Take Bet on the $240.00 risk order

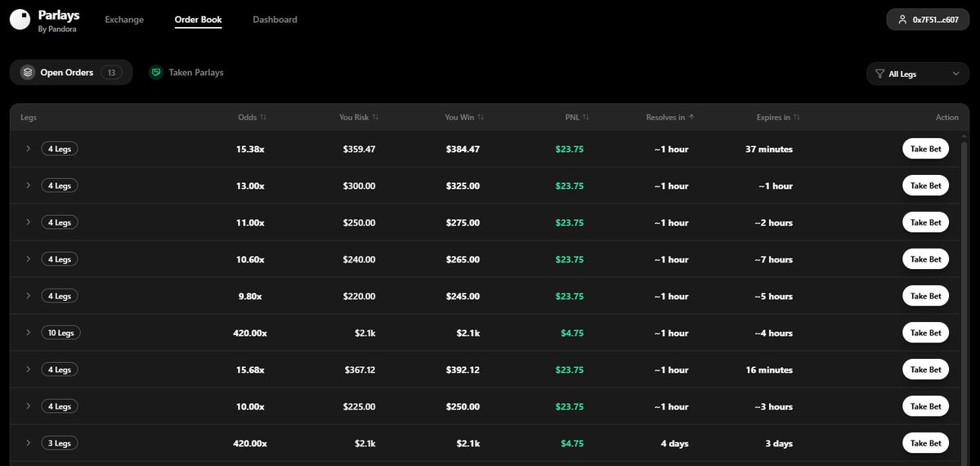tap(925, 259)
